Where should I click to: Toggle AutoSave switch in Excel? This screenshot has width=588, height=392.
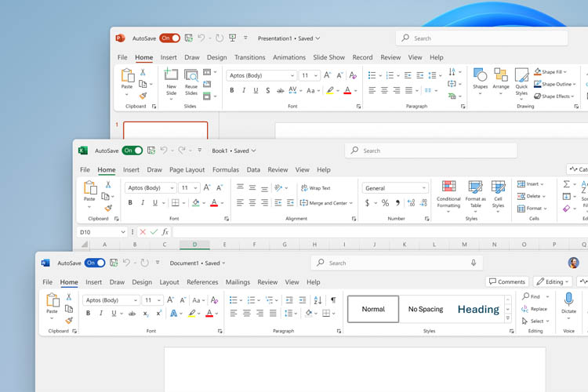(x=132, y=151)
